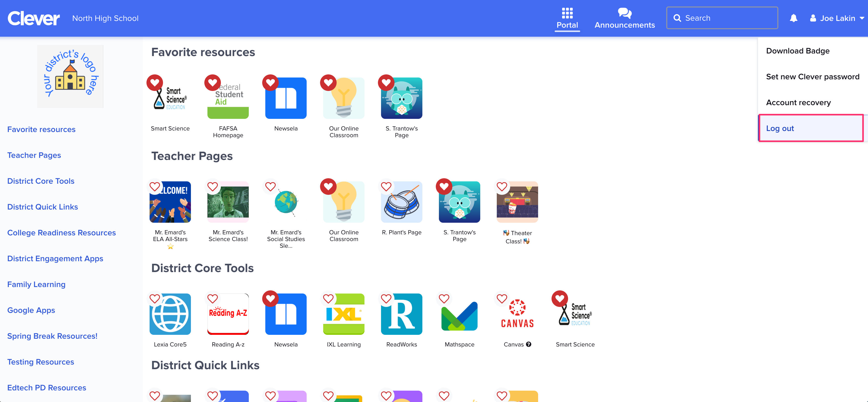Open Spring Break Resources! link
Screen dimensions: 868x402
52,336
